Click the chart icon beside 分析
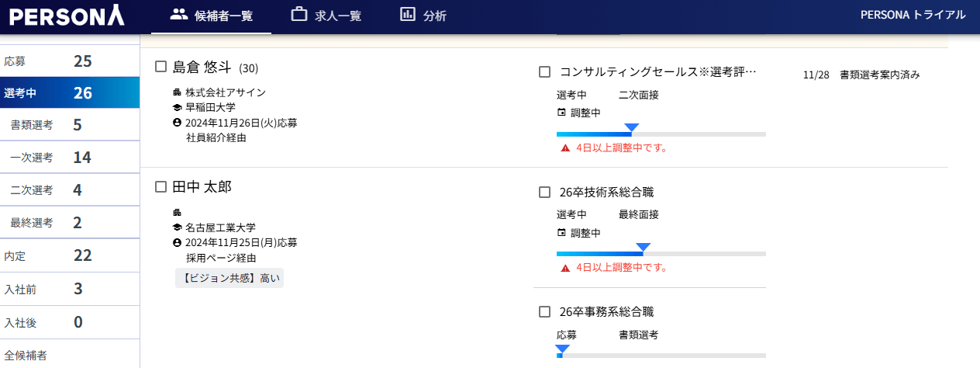This screenshot has width=980, height=368. point(408,14)
